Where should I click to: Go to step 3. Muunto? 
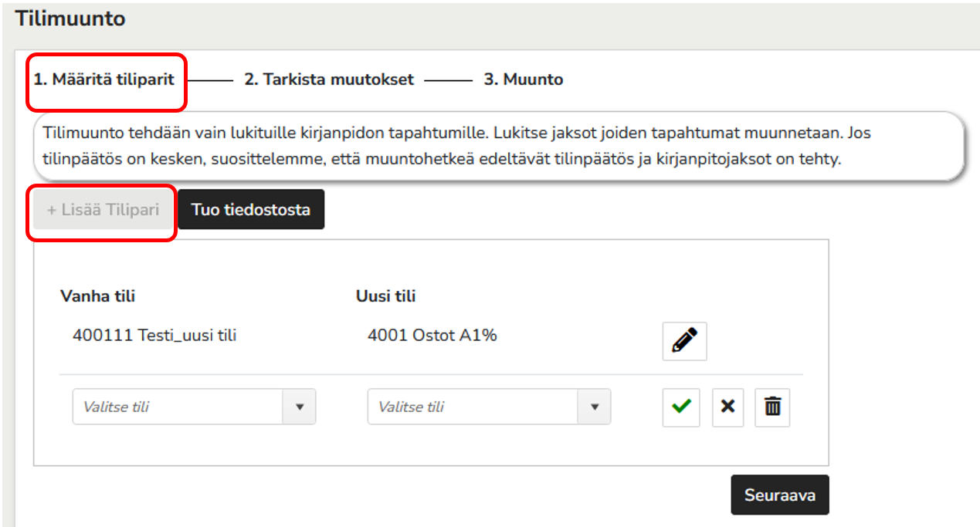[524, 79]
